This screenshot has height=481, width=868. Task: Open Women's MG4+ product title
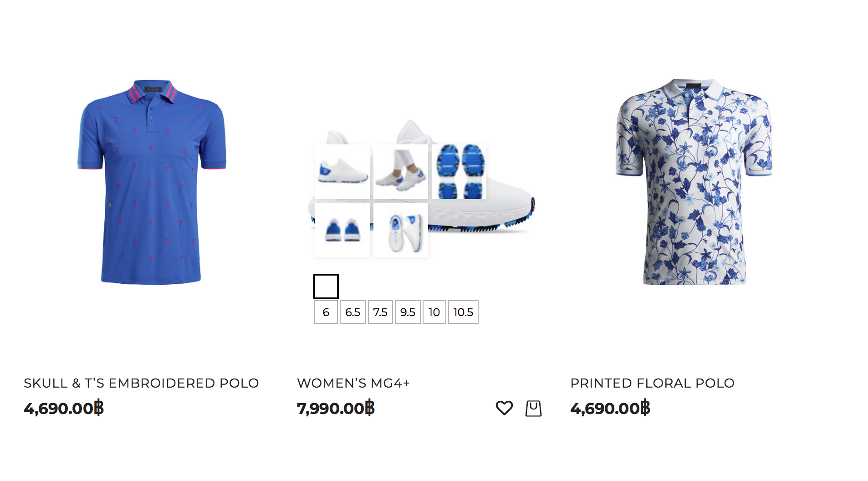pos(353,383)
